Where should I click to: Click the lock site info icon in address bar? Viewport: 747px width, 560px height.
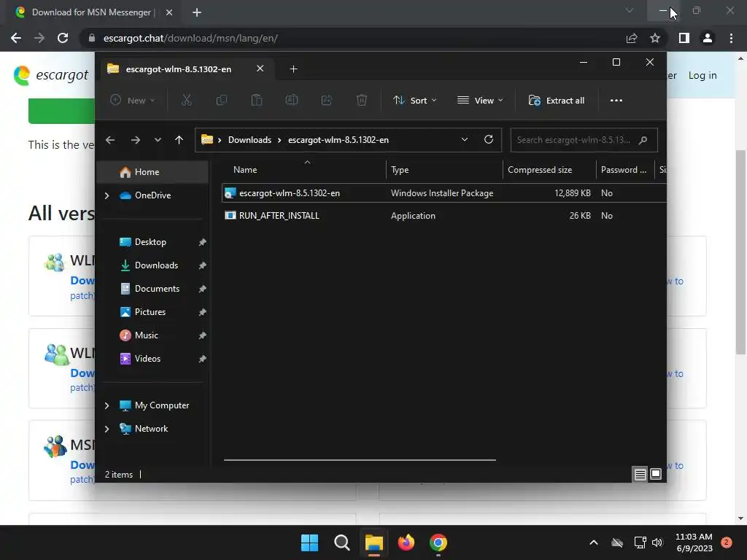[x=92, y=38]
